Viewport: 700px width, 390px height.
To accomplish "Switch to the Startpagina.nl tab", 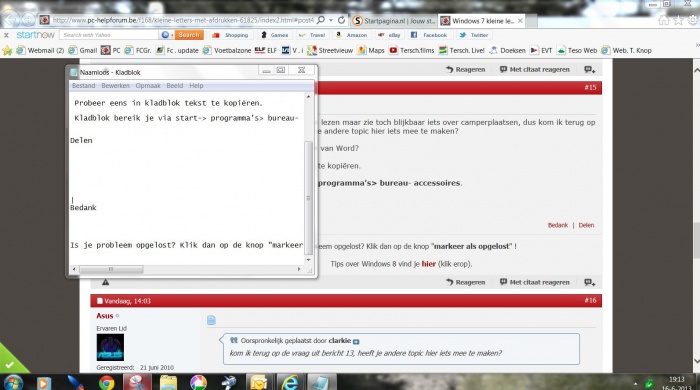I will (x=394, y=21).
